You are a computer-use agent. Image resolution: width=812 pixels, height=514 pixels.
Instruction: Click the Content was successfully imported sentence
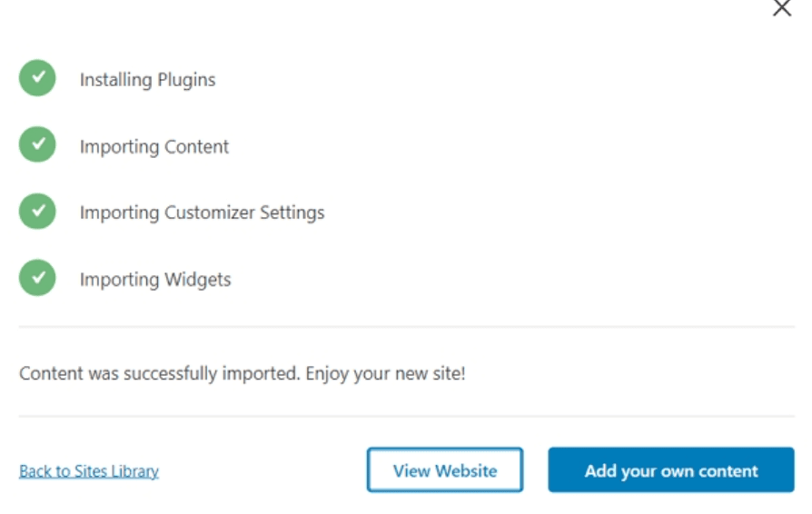coord(160,373)
